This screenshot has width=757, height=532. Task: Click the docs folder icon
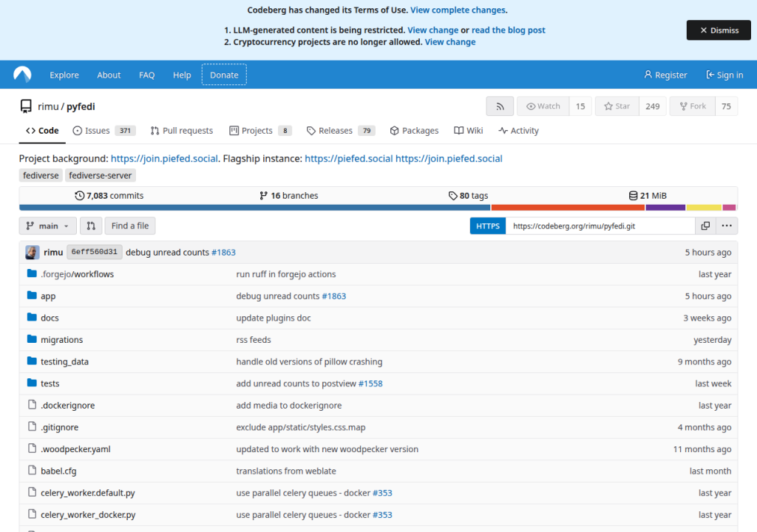point(32,317)
